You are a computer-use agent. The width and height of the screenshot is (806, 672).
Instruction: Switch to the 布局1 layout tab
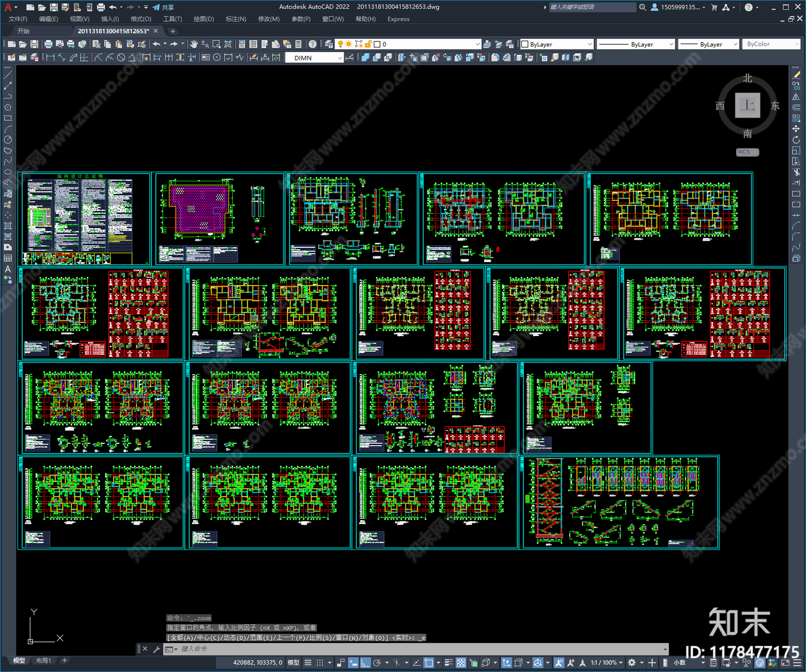44,660
